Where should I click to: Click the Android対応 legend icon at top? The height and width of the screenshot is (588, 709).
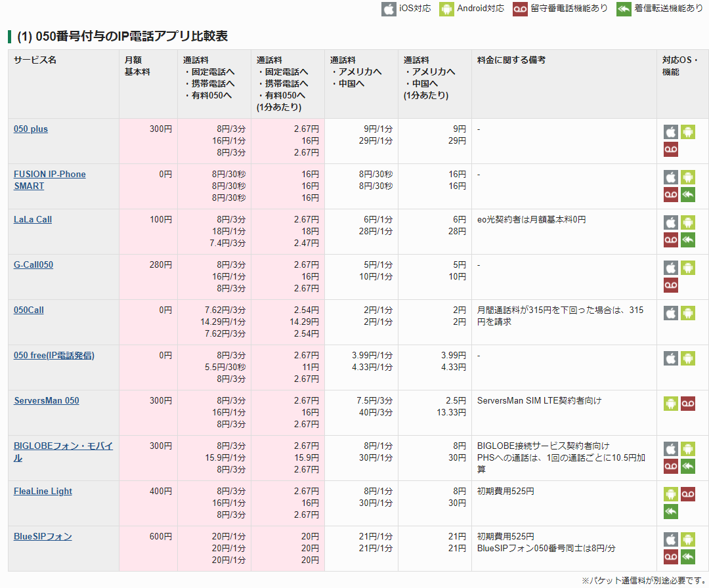click(x=447, y=9)
